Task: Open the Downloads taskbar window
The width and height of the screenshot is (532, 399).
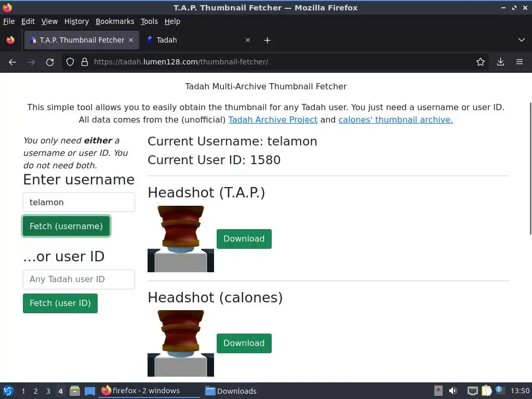Action: click(x=231, y=391)
